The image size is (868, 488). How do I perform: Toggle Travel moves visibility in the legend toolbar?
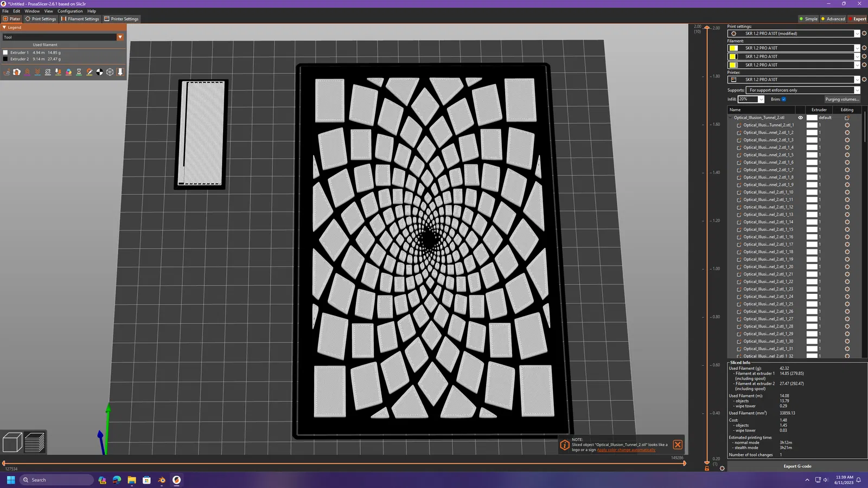pos(7,72)
